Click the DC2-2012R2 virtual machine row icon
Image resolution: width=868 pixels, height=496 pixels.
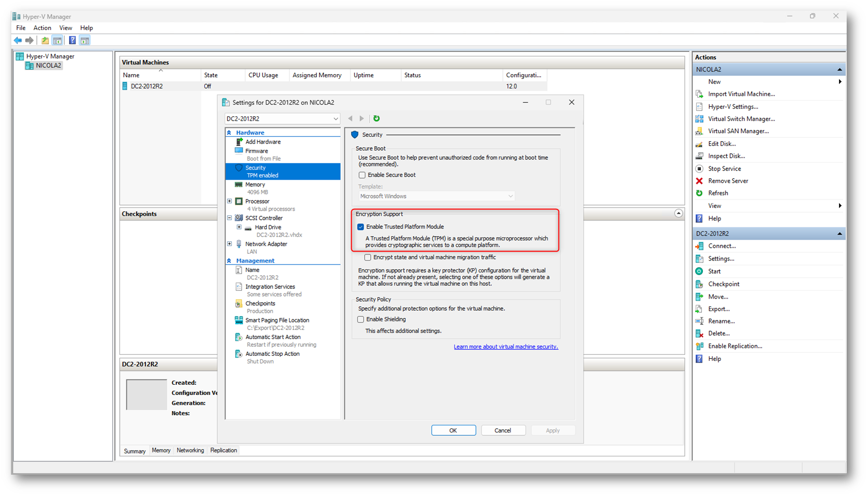tap(125, 86)
